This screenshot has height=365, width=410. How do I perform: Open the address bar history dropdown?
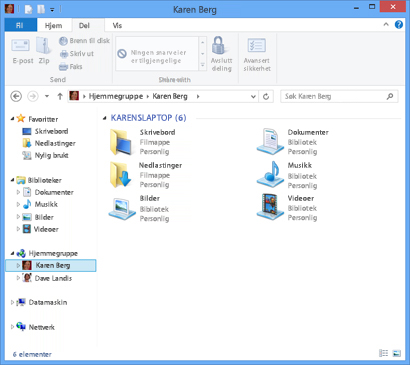pyautogui.click(x=253, y=96)
